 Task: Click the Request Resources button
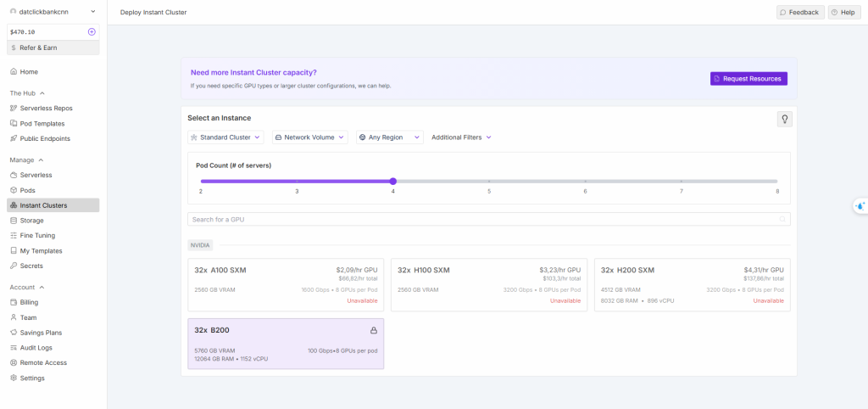[748, 78]
